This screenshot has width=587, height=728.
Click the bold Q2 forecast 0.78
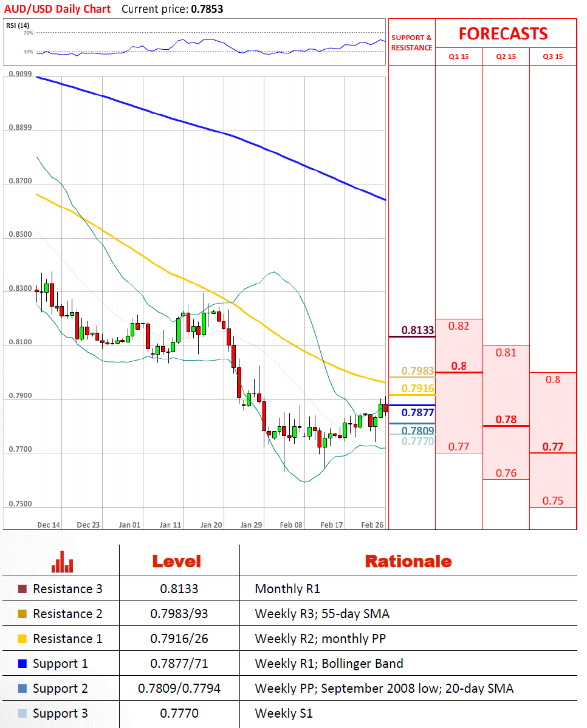(506, 419)
